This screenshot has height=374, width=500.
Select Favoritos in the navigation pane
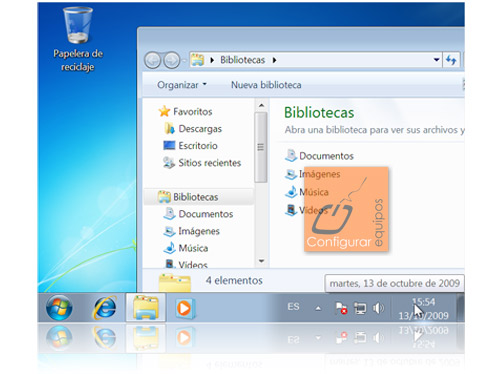(x=192, y=111)
